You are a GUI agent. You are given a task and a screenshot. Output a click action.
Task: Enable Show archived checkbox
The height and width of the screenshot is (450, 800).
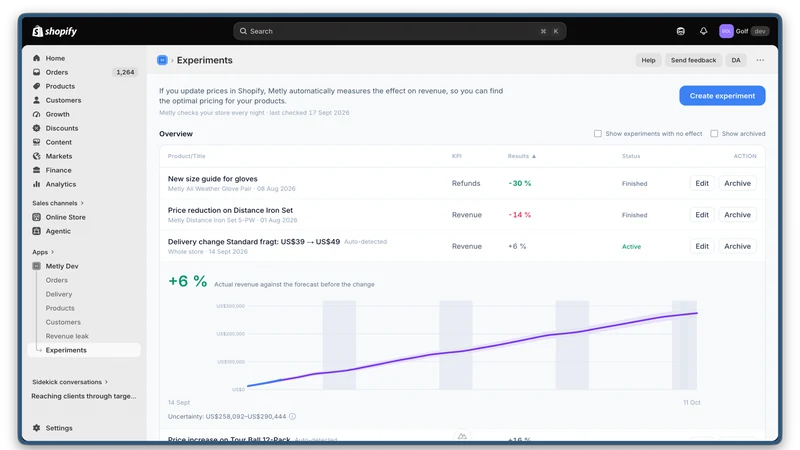coord(714,134)
